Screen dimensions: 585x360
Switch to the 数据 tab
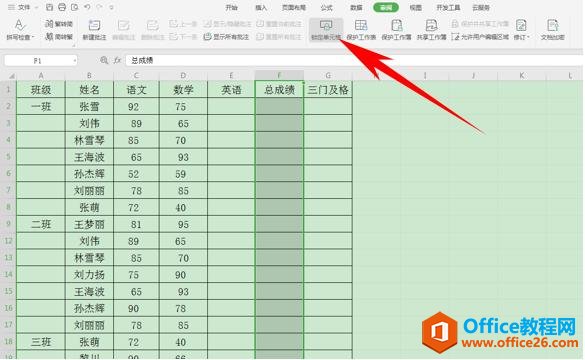pos(356,7)
